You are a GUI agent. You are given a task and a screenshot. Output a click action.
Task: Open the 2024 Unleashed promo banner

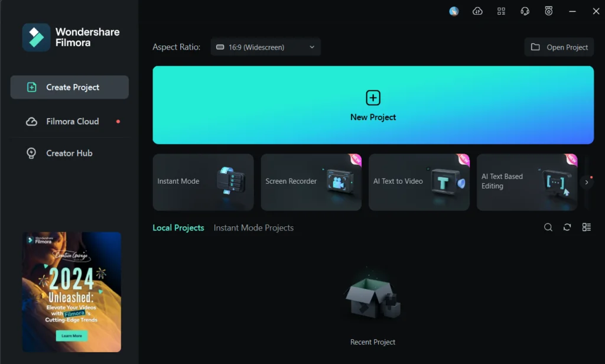click(71, 292)
